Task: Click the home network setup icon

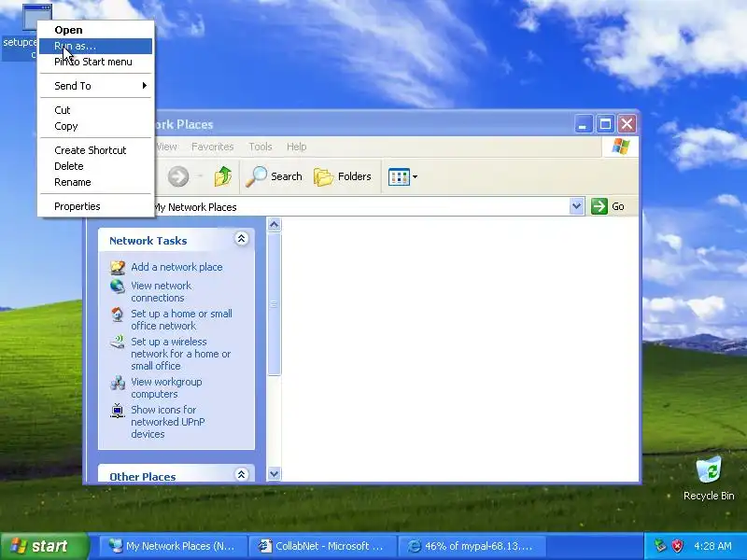Action: click(118, 315)
